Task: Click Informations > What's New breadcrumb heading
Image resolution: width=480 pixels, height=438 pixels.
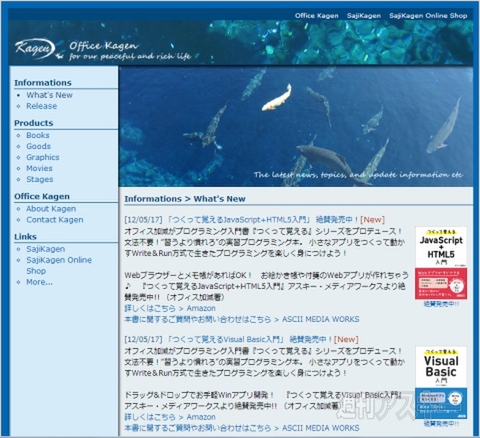Action: [185, 199]
